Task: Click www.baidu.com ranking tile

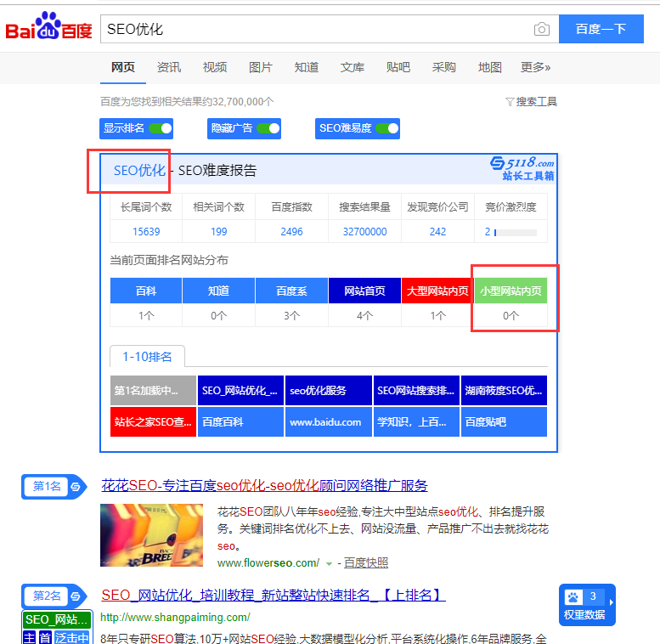Action: [x=329, y=421]
